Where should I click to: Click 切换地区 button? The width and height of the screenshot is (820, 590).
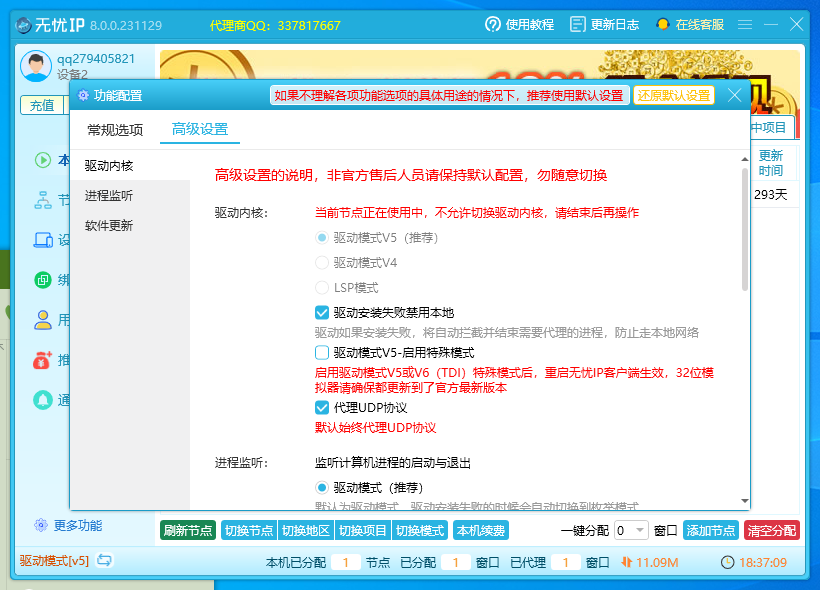pos(306,530)
